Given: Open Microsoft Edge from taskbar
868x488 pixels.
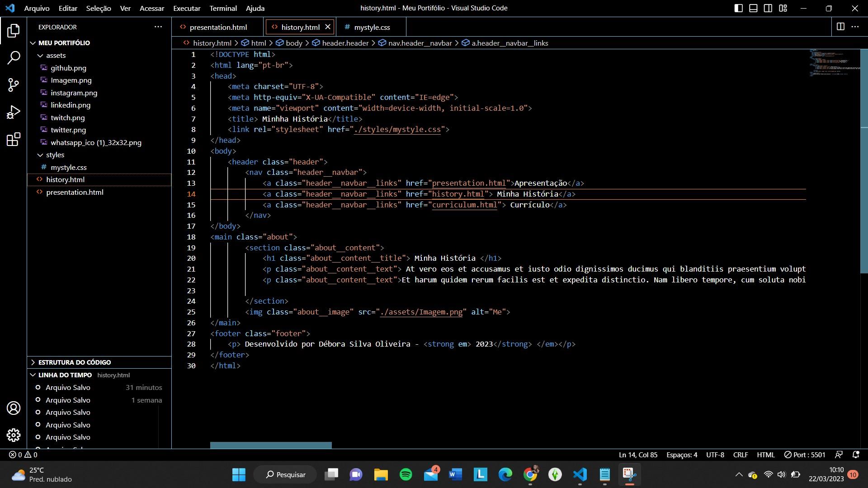Looking at the screenshot, I should (505, 474).
